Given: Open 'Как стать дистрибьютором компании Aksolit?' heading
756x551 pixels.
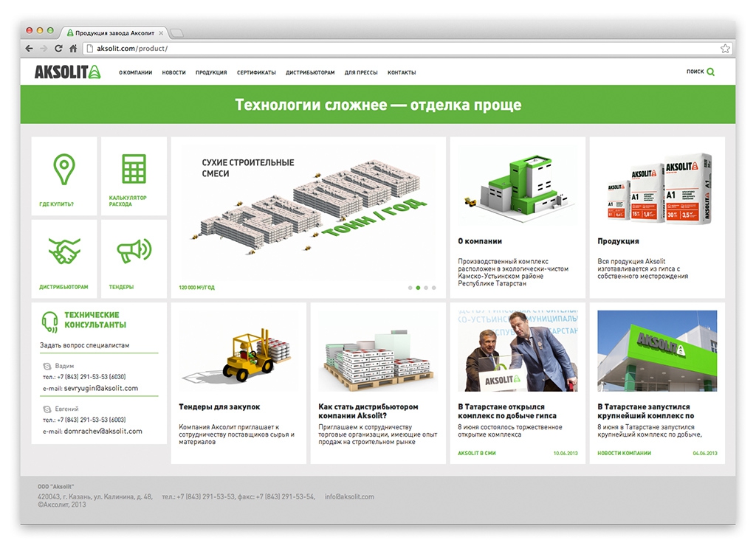Looking at the screenshot, I should tap(368, 412).
